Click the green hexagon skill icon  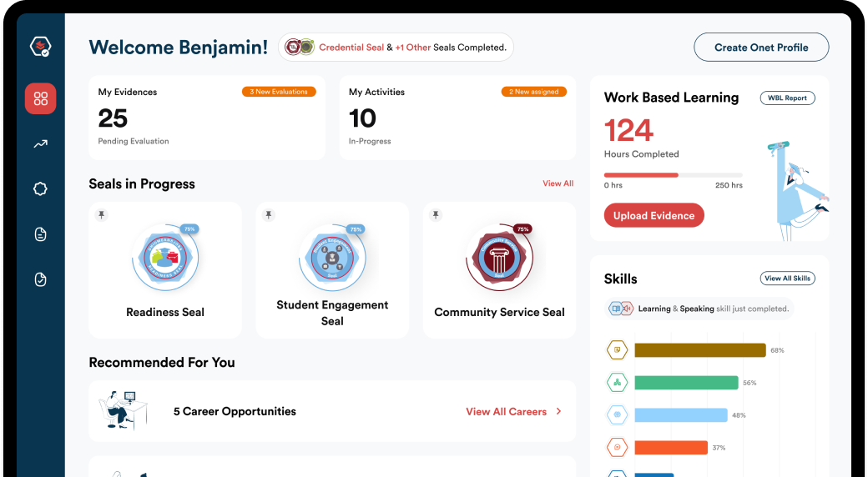click(617, 383)
